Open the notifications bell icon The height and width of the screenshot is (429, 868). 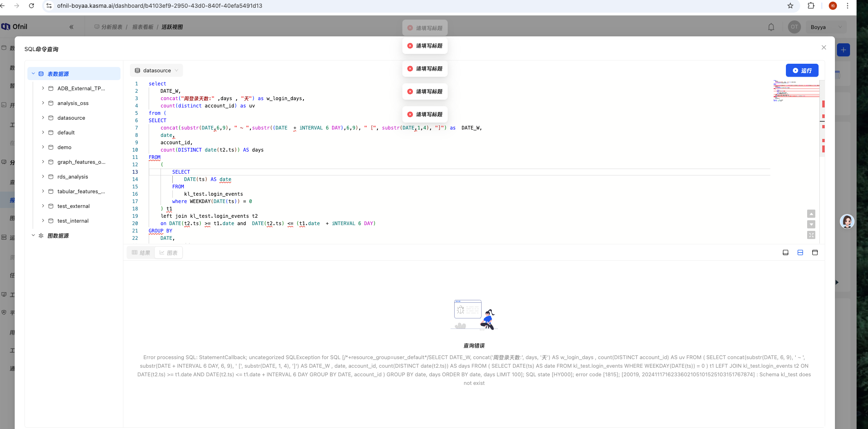click(x=771, y=27)
